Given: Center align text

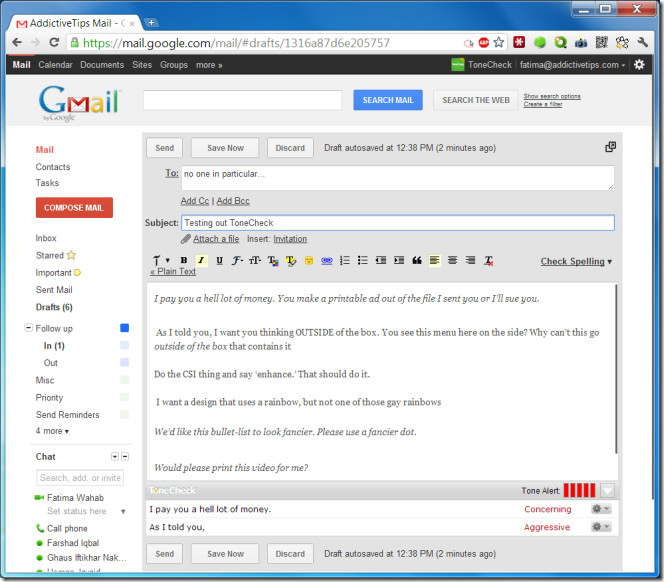Looking at the screenshot, I should click(452, 260).
